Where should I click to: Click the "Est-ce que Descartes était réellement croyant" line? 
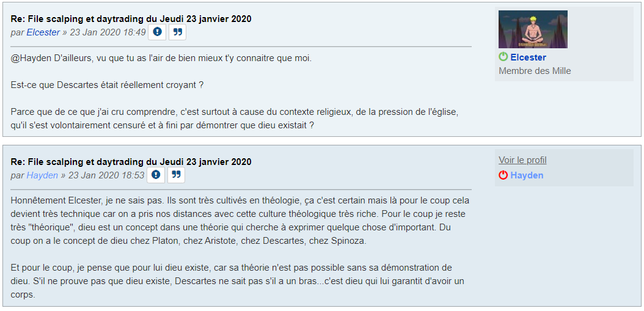tap(107, 85)
